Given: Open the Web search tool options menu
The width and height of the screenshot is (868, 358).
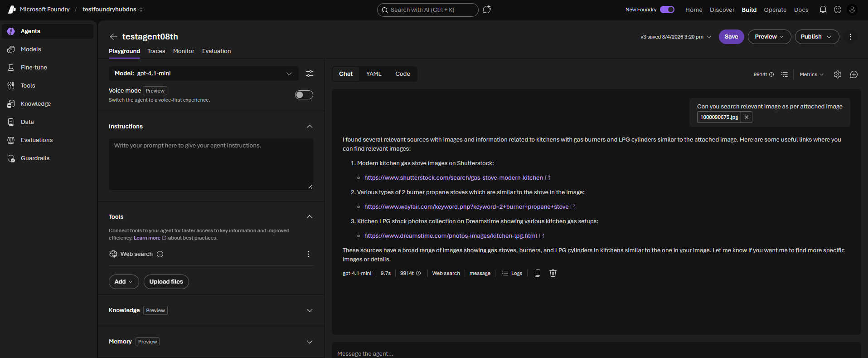Looking at the screenshot, I should tap(309, 254).
